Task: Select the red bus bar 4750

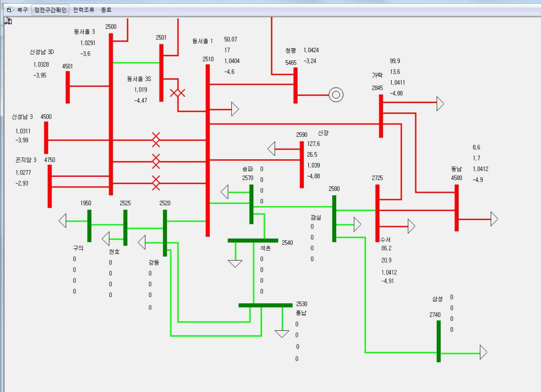Action: tap(50, 186)
